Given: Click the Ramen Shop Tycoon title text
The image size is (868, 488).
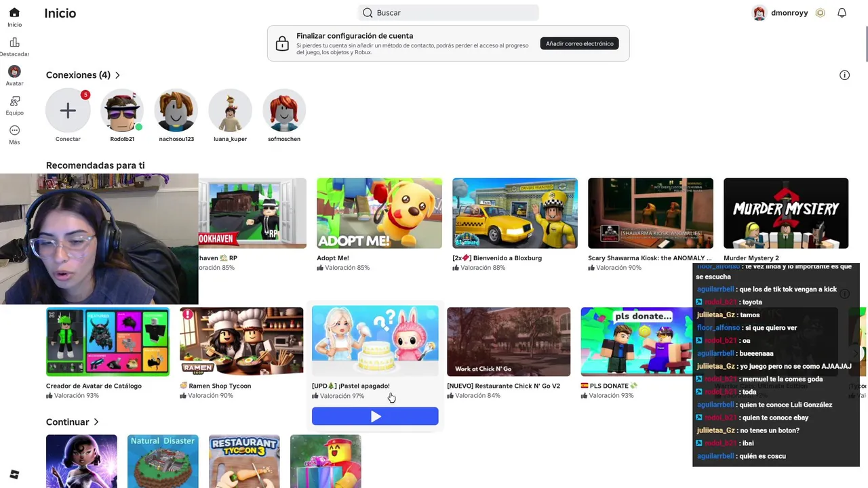Looking at the screenshot, I should point(220,386).
